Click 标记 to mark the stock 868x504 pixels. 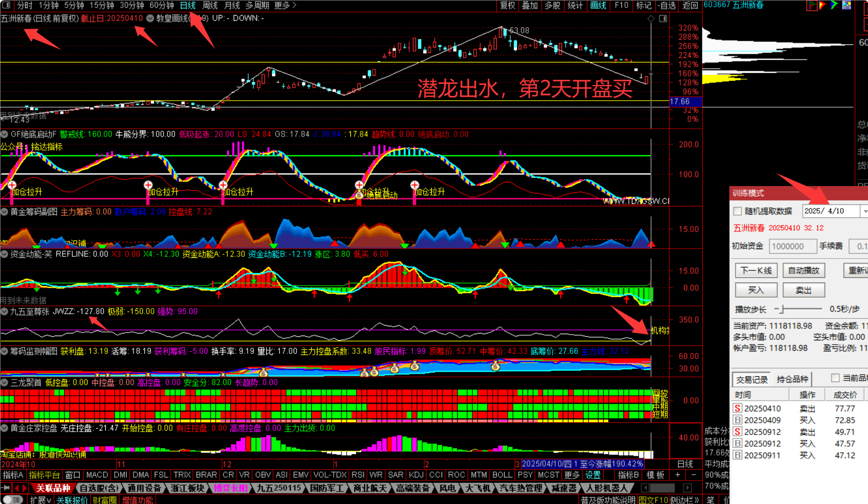coord(644,5)
